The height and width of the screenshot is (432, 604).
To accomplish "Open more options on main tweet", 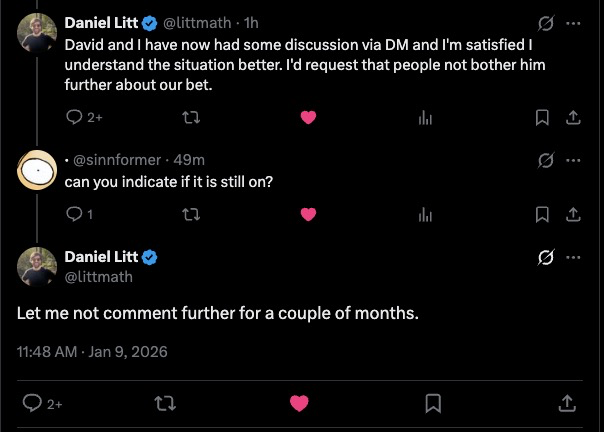I will point(573,258).
